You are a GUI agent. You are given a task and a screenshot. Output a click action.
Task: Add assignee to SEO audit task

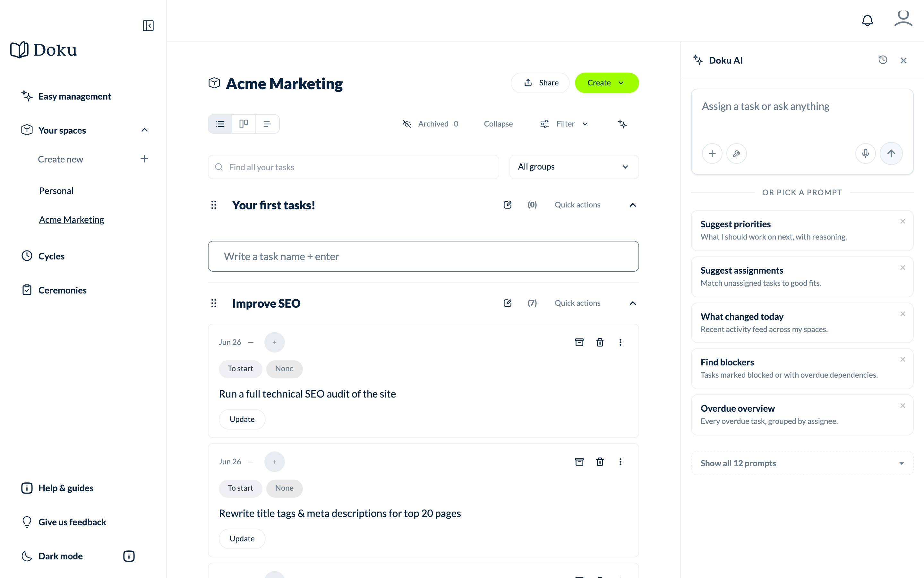(x=275, y=342)
